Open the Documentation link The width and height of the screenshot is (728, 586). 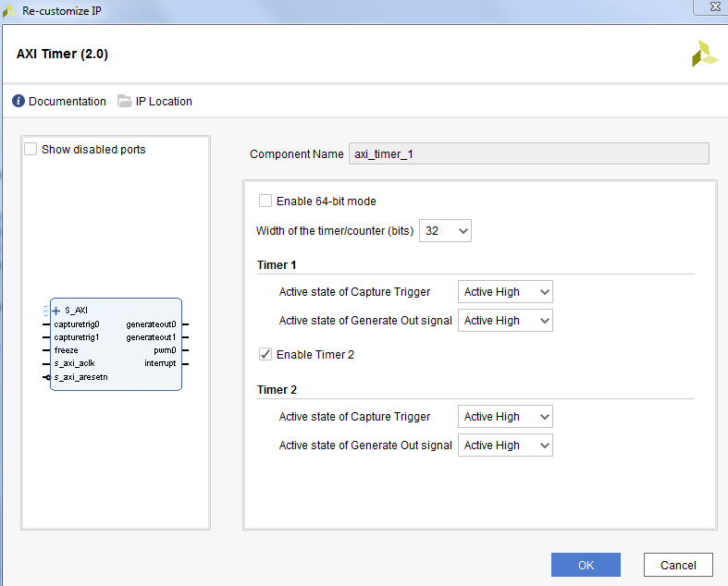click(x=67, y=102)
